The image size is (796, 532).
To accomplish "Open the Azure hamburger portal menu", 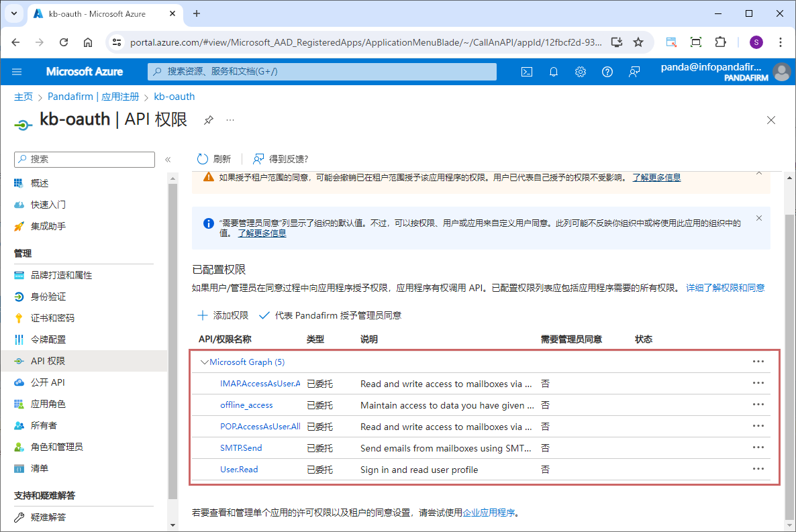I will pyautogui.click(x=17, y=72).
